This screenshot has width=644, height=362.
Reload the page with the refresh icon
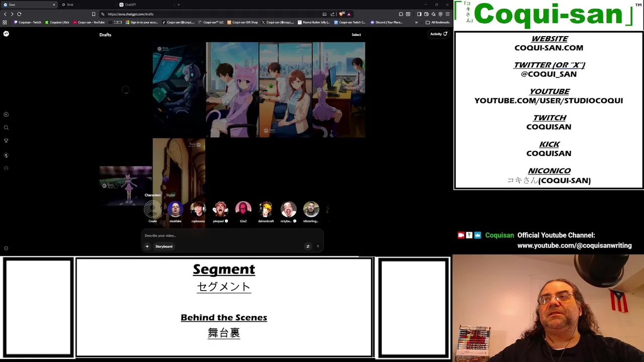(x=19, y=14)
